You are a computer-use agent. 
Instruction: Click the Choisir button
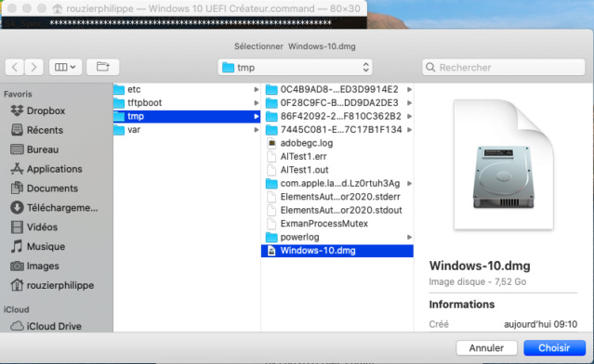(x=554, y=347)
